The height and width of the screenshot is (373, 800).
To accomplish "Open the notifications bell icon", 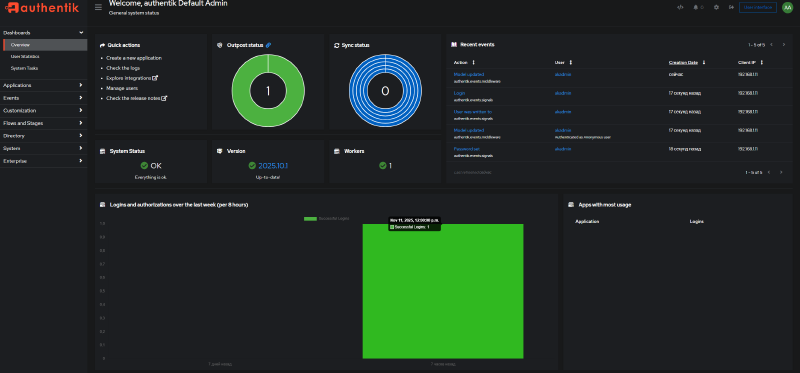I will pyautogui.click(x=695, y=7).
